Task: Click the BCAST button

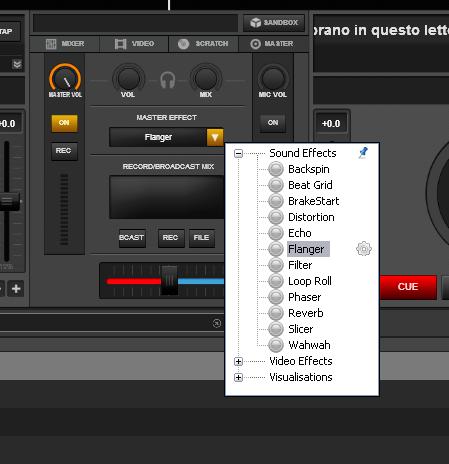Action: [x=132, y=238]
